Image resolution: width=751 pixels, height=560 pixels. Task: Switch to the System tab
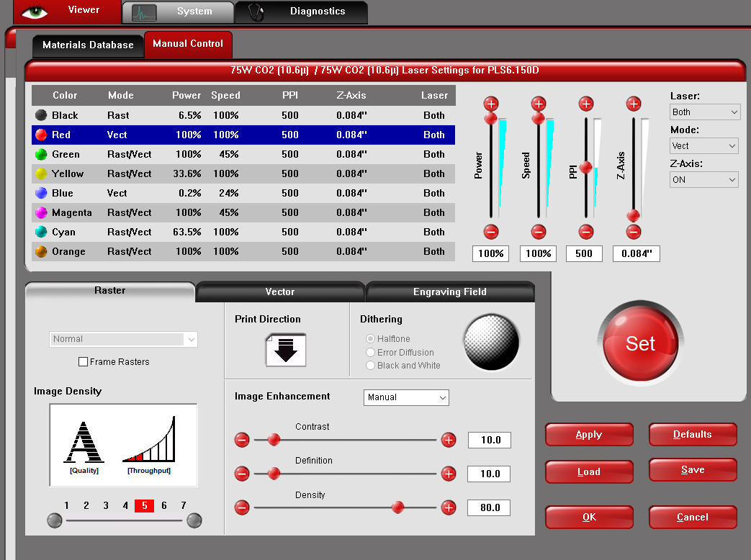click(178, 12)
